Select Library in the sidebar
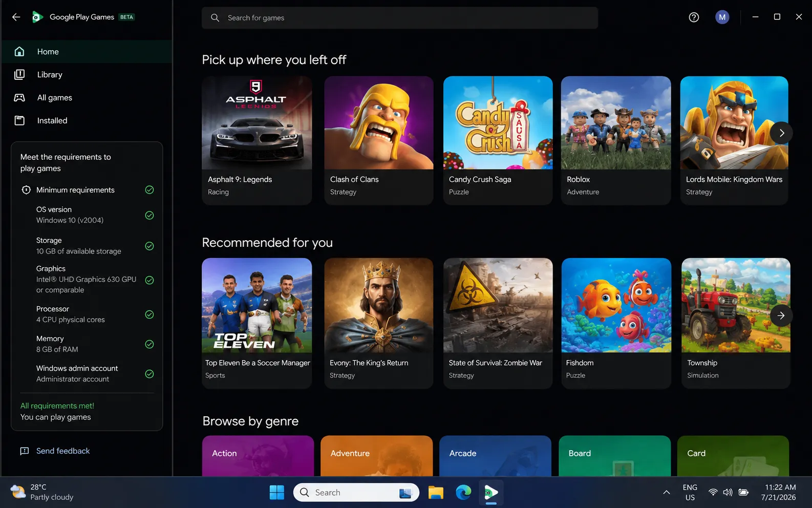 click(87, 74)
